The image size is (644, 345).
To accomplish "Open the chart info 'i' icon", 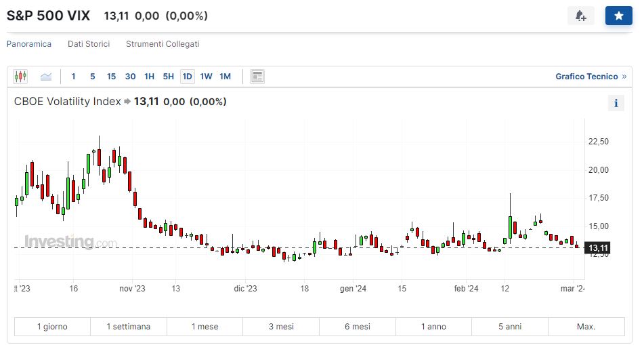I will tap(616, 103).
